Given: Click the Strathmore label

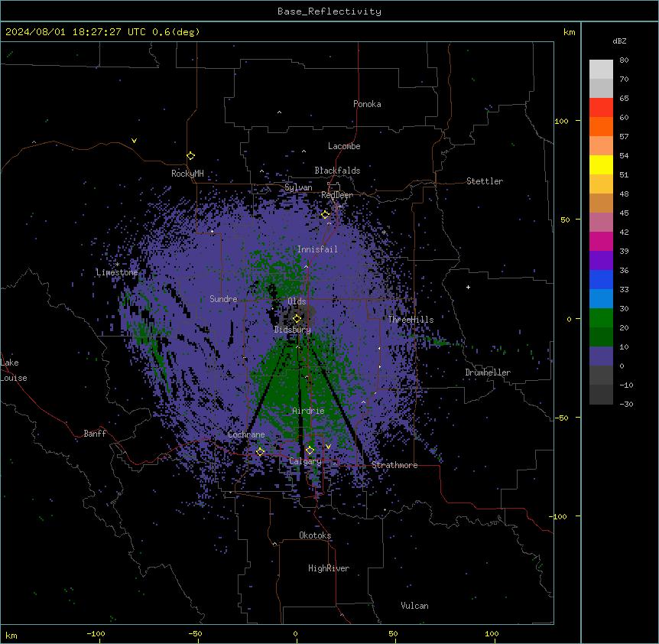Looking at the screenshot, I should (394, 465).
